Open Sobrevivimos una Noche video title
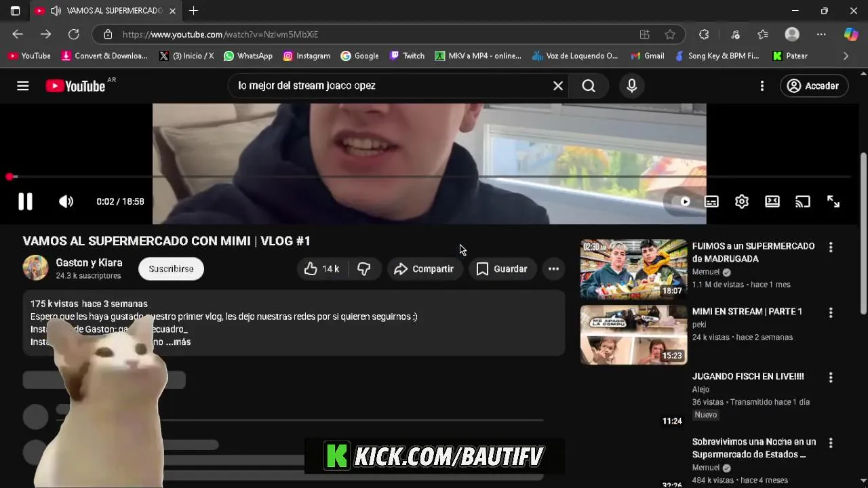This screenshot has width=868, height=488. pos(754,448)
